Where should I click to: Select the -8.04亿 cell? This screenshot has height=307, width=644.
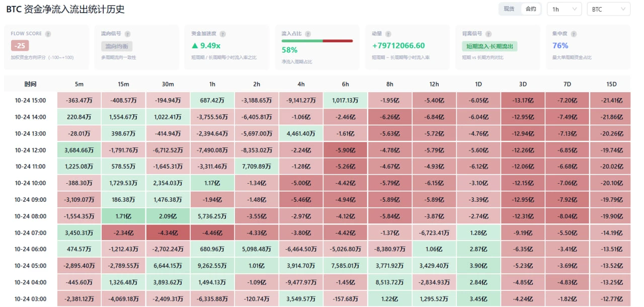click(x=568, y=216)
